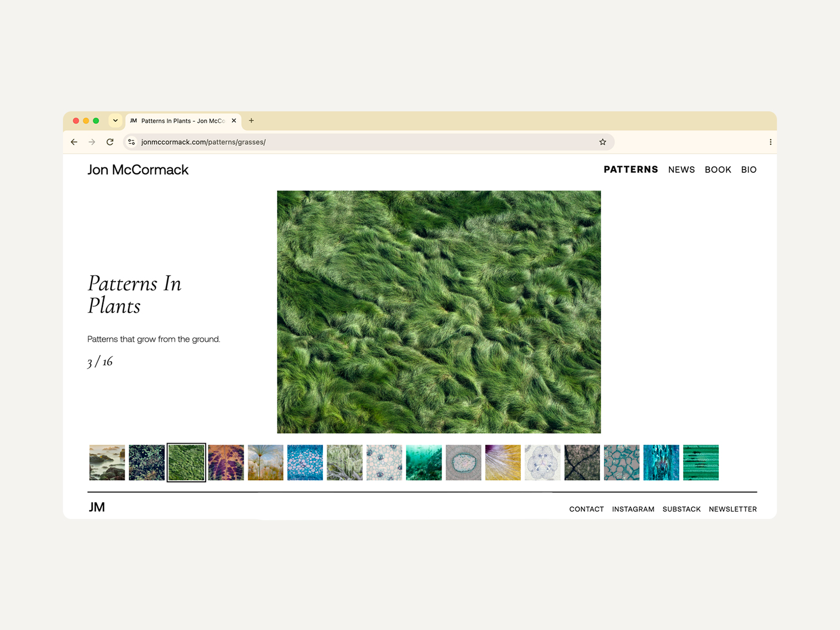Image resolution: width=840 pixels, height=630 pixels.
Task: Expand the tab search dropdown arrow
Action: pyautogui.click(x=115, y=121)
